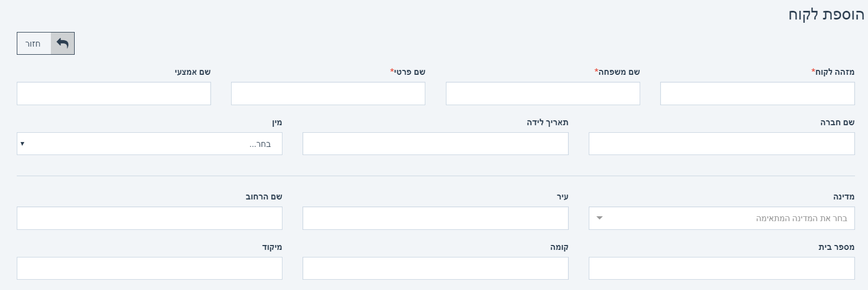Viewport: 868px width, 290px height.
Task: Click the מדינה dropdown caret icon
Action: pos(599,218)
